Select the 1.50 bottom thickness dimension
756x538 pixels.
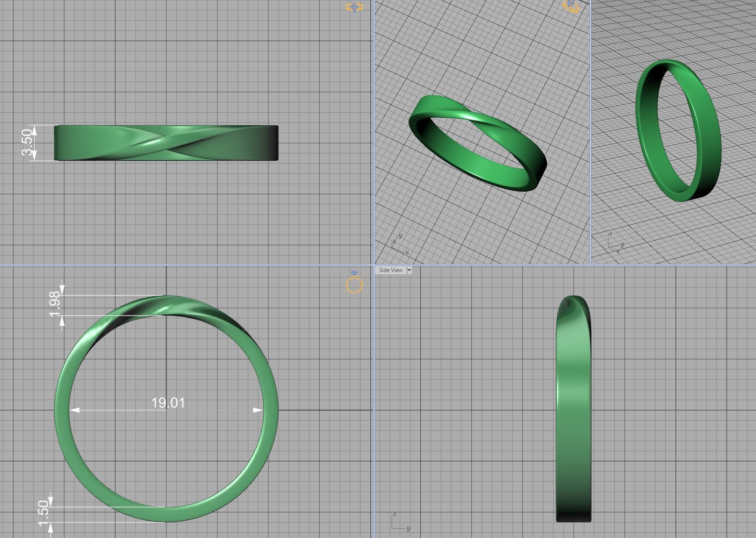43,513
